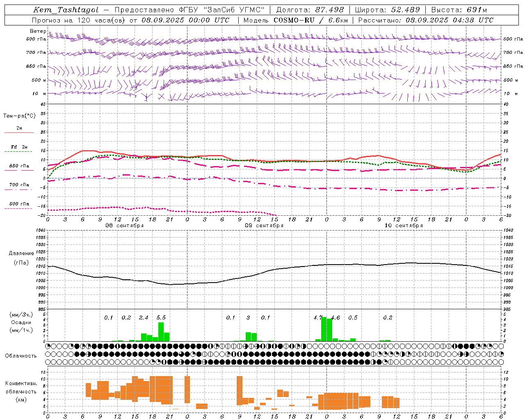This screenshot has height=420, width=525.
Task: Click the 4.7 precipitation total value
Action: [x=317, y=317]
